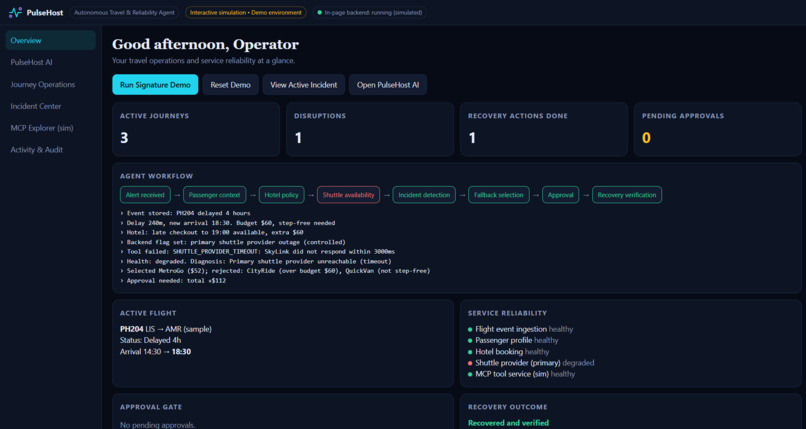Click the PulseHost brand name text
Viewport: 806px width, 429px height.
click(45, 12)
